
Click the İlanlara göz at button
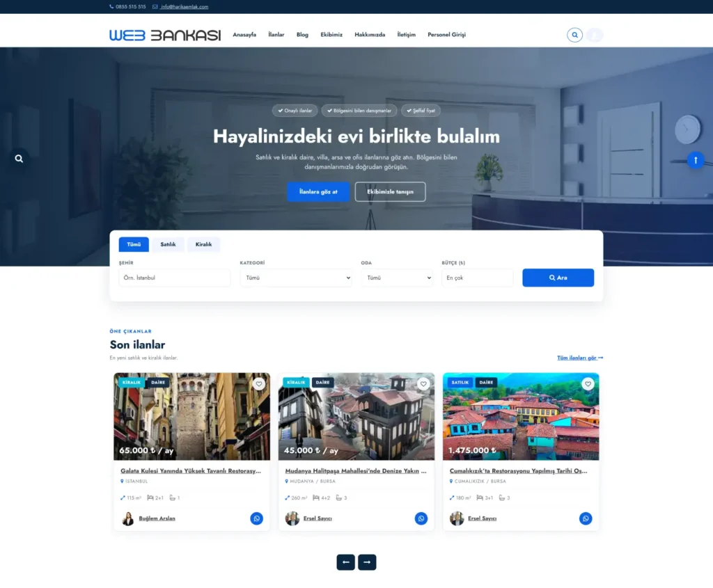[318, 192]
